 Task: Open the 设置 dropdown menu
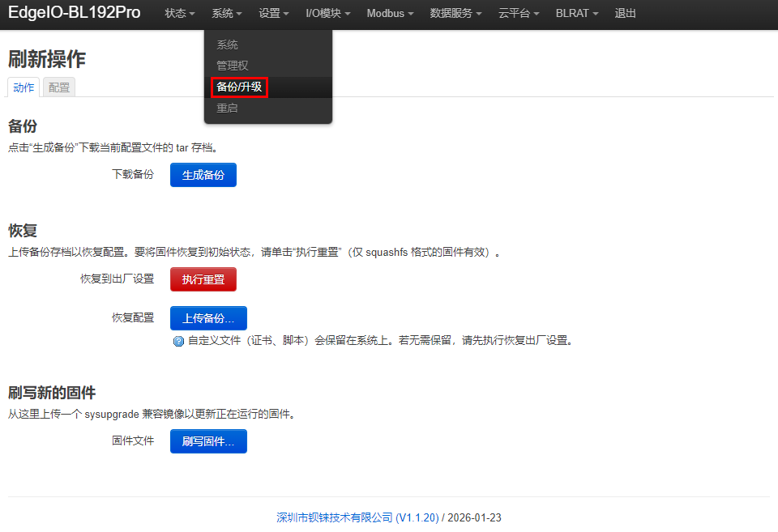(x=274, y=14)
